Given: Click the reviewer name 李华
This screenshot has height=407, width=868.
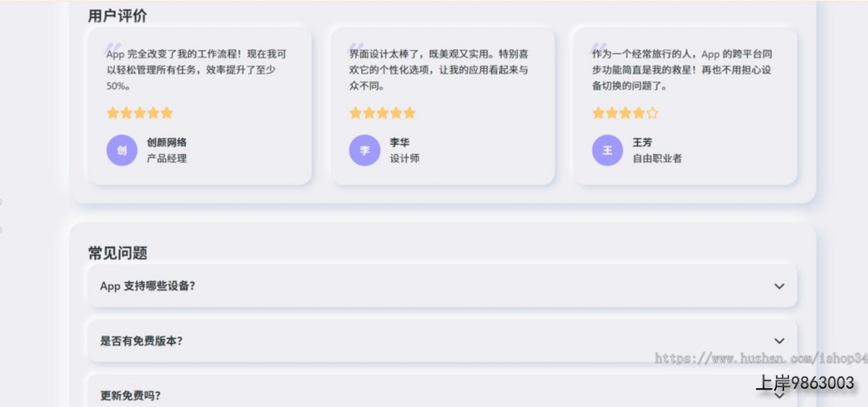Looking at the screenshot, I should pos(399,142).
